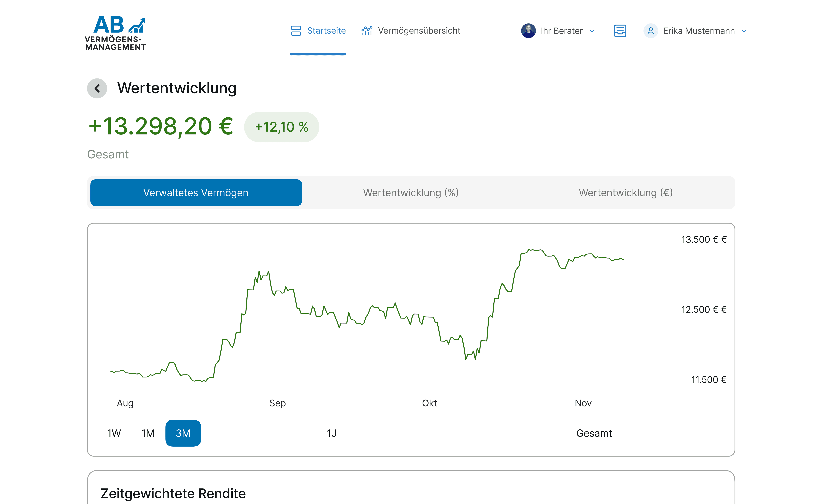Open the Startseite navigation tab
833x504 pixels.
(x=326, y=31)
